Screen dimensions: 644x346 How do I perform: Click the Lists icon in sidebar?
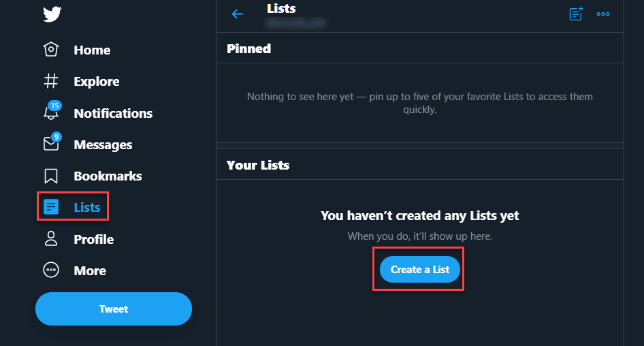click(51, 207)
